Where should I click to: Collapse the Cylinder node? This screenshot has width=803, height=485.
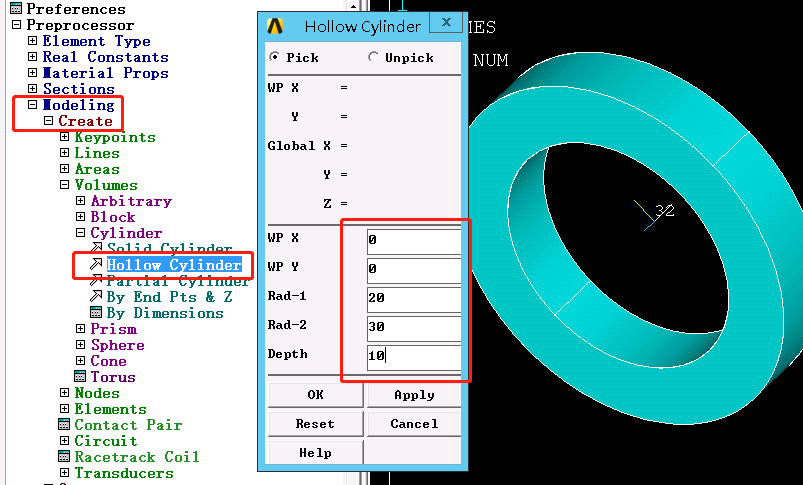pyautogui.click(x=80, y=233)
